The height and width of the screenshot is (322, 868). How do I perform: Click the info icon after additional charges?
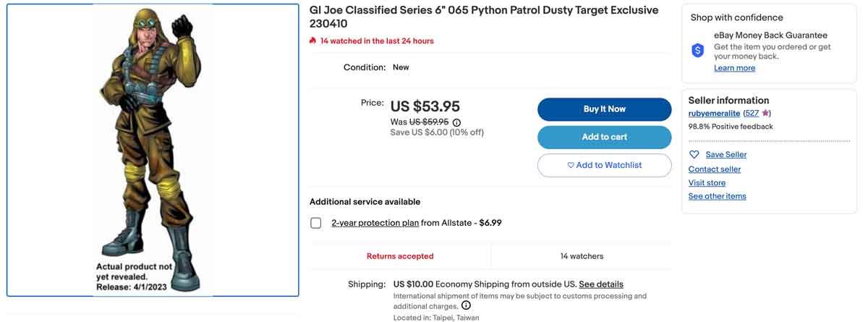point(466,305)
